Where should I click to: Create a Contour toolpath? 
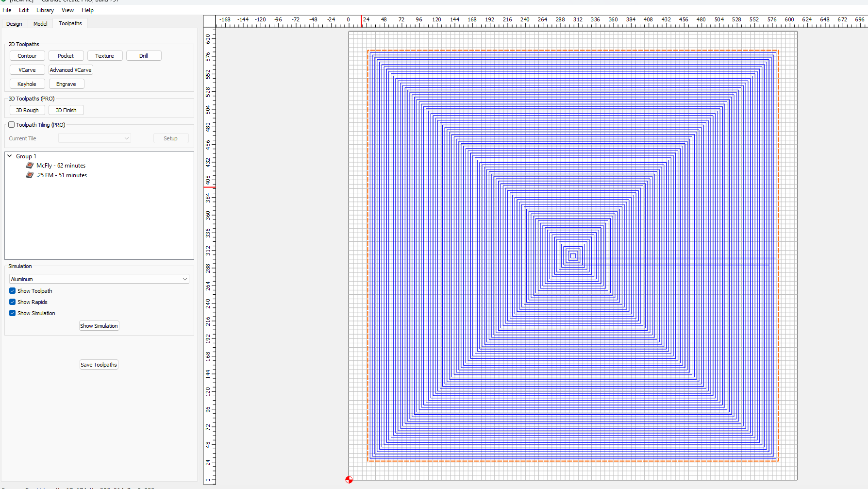27,56
